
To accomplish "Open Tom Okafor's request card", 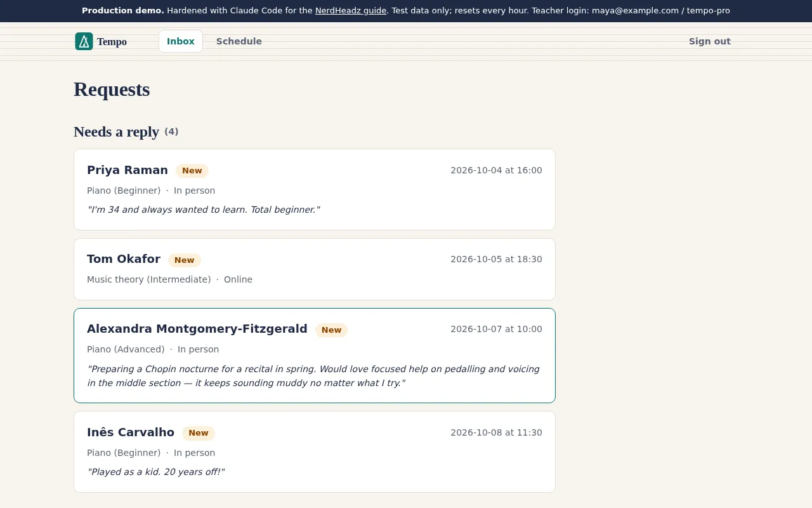I will [x=315, y=269].
